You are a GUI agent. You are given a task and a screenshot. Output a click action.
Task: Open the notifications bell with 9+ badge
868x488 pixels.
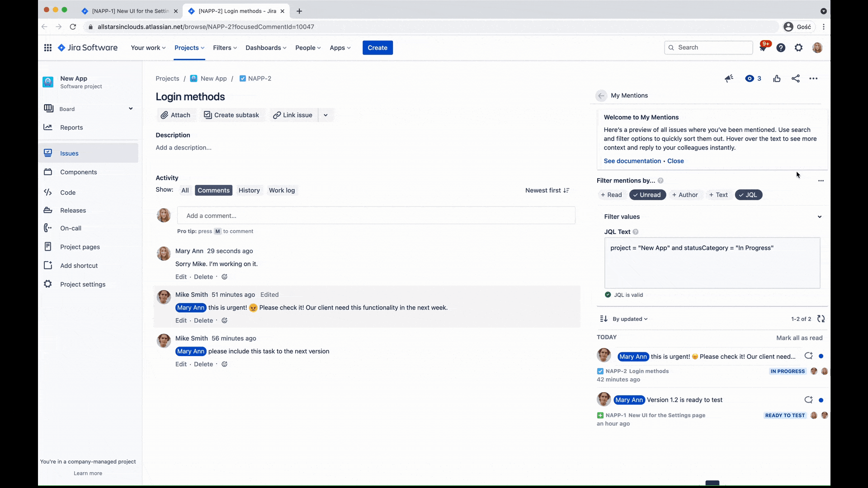[764, 47]
